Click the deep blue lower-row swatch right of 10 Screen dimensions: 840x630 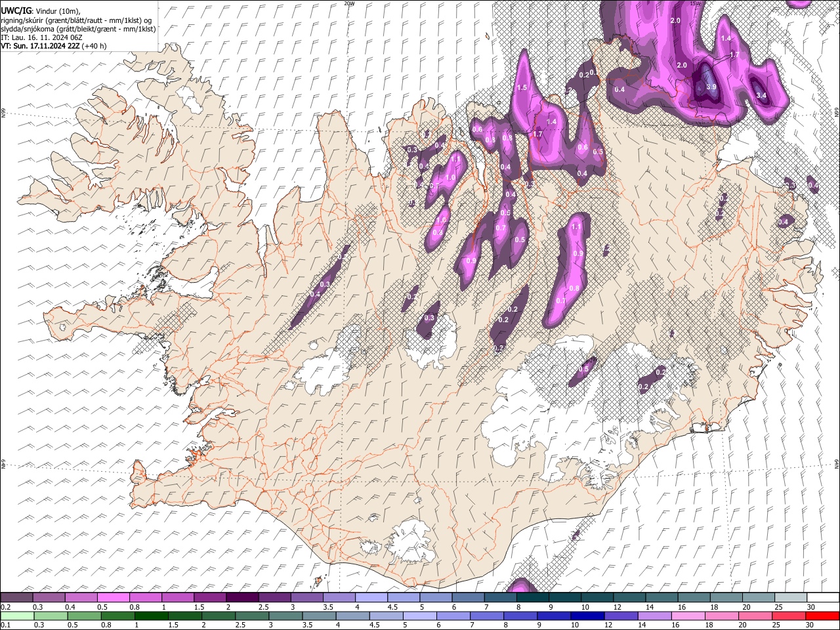(587, 616)
